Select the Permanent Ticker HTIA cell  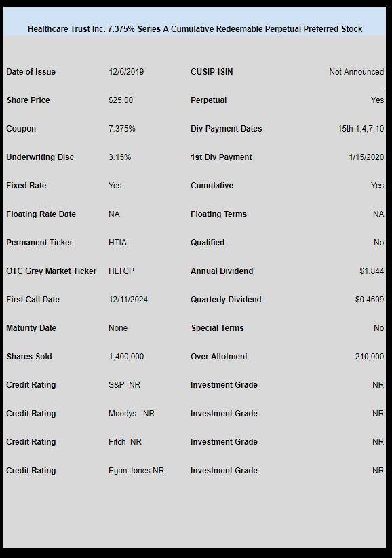coord(117,243)
